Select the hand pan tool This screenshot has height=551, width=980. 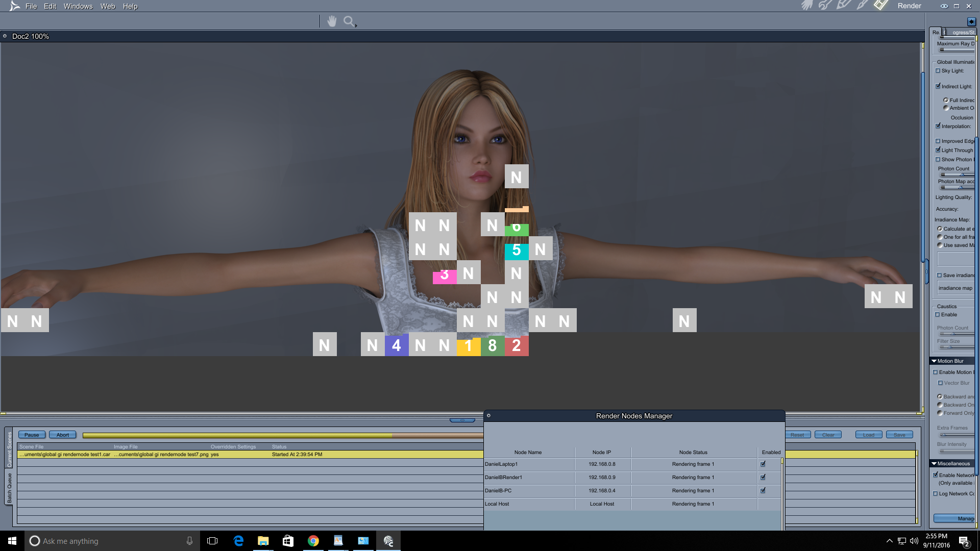[x=332, y=21]
